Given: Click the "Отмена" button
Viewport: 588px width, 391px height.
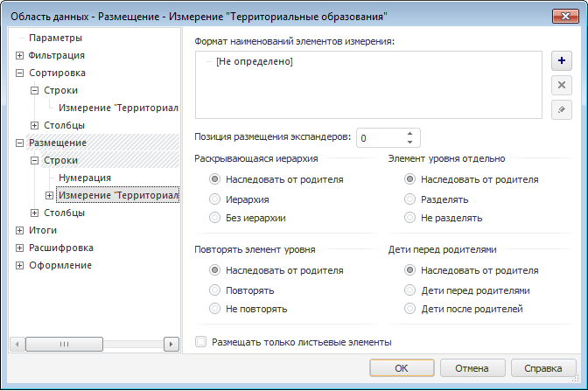Looking at the screenshot, I should pos(471,367).
